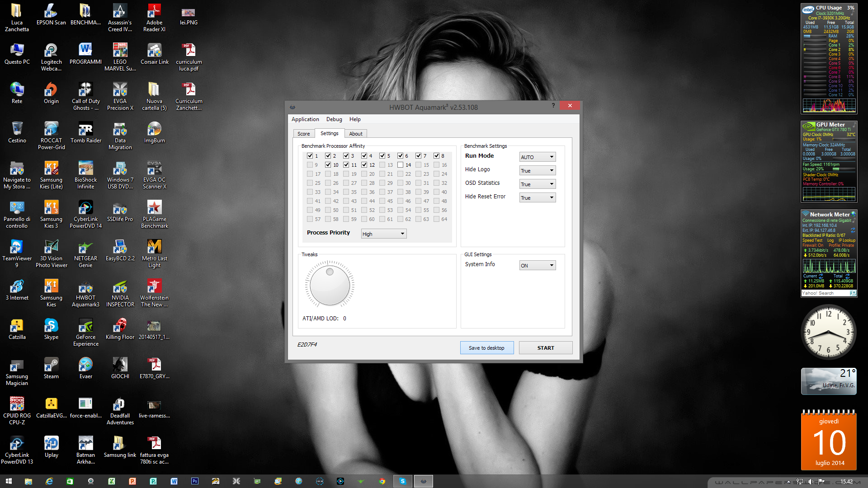Open Chrome from the taskbar
This screenshot has width=868, height=488.
point(382,481)
